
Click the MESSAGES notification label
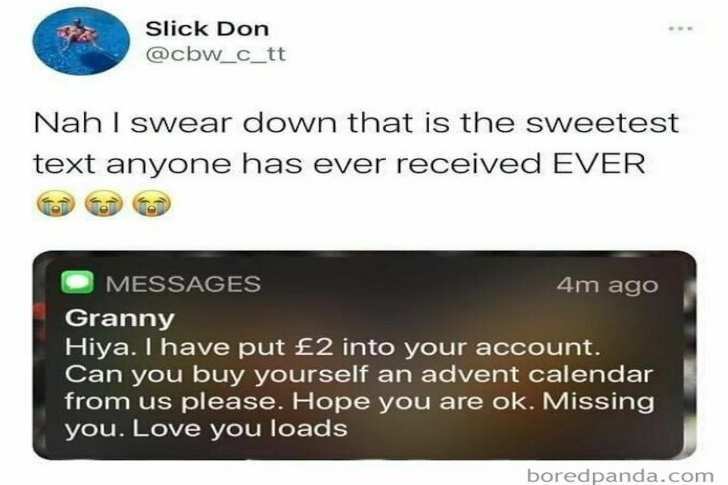click(x=183, y=284)
